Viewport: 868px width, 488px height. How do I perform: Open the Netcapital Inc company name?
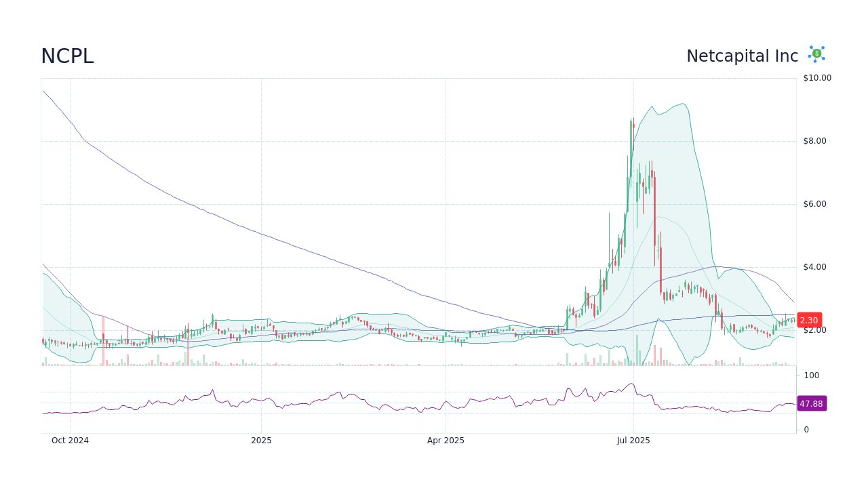[x=742, y=56]
